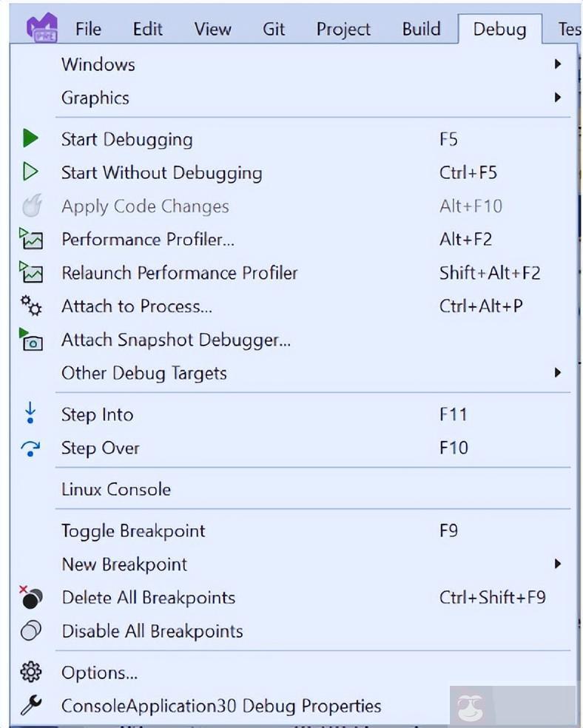Click the Apply Code Changes flame icon
The image size is (583, 728).
tap(30, 206)
